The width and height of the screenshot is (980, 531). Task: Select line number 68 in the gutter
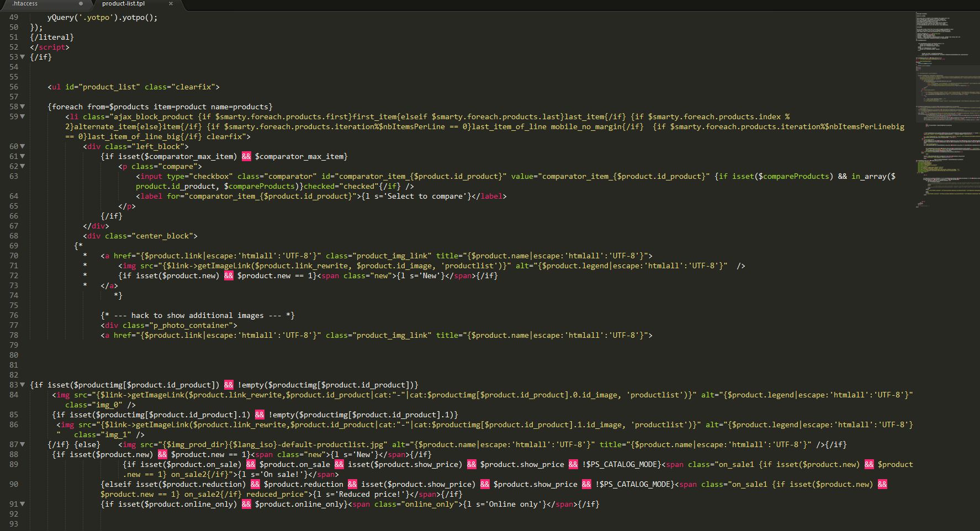pyautogui.click(x=14, y=236)
